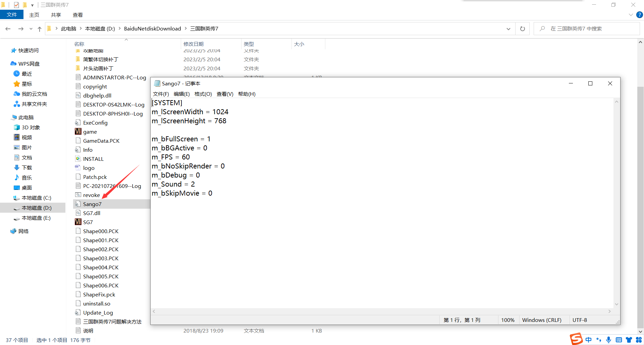Open Notepad 格式(O) menu
The height and width of the screenshot is (345, 644).
pyautogui.click(x=203, y=94)
